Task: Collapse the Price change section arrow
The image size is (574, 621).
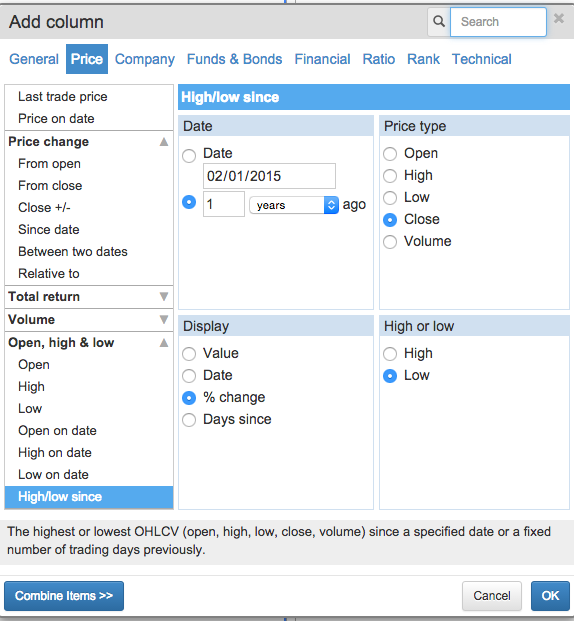Action: click(x=164, y=142)
